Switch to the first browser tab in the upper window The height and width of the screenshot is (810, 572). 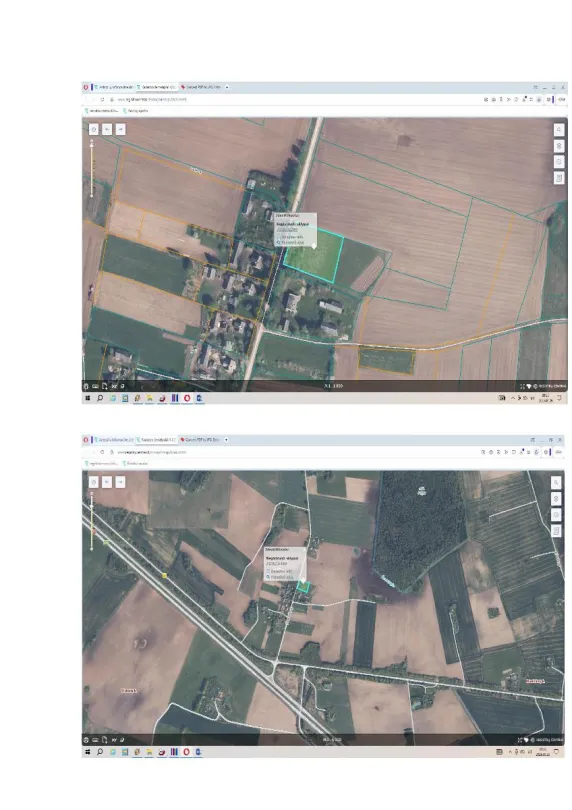[x=114, y=87]
